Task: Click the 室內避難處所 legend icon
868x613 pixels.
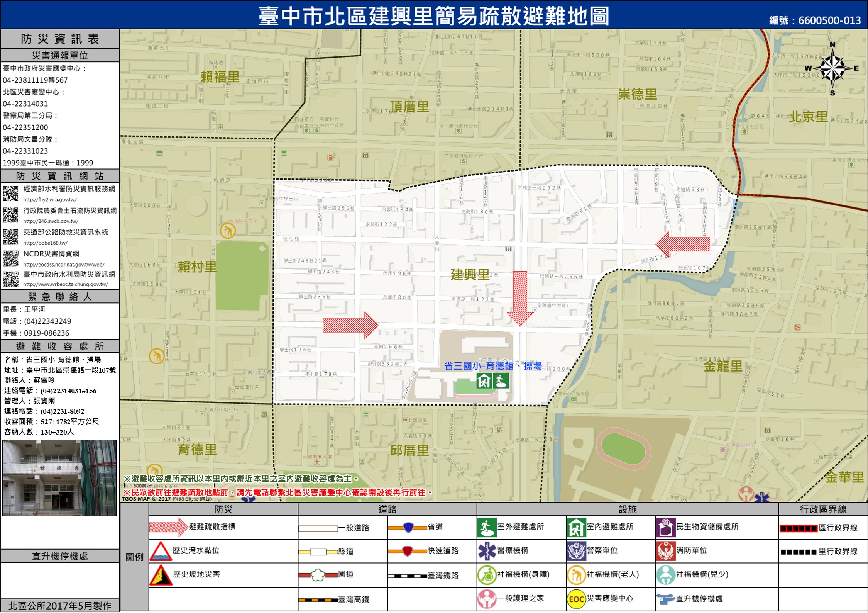Action: pos(576,528)
